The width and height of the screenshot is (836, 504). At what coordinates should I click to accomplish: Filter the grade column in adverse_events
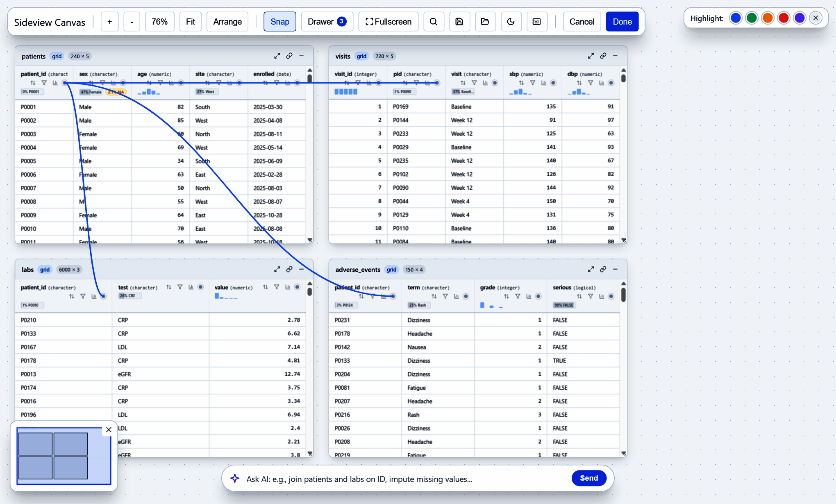tap(518, 296)
